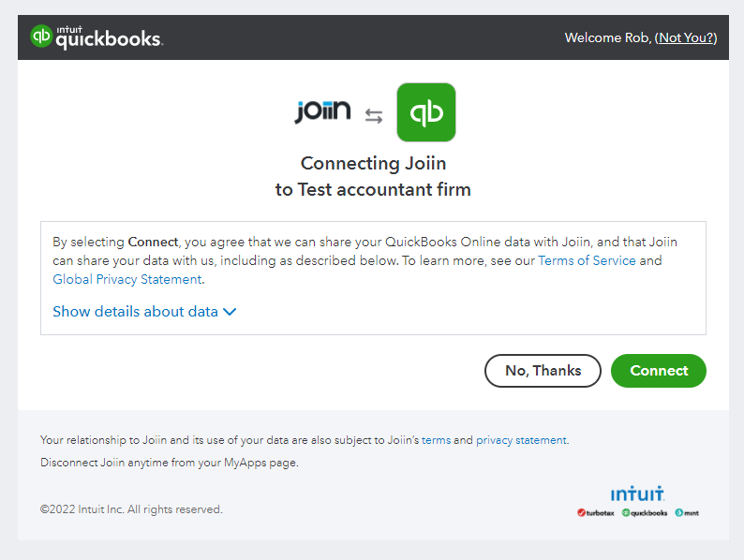Click the Intuit QuickBooks logo in header
The height and width of the screenshot is (560, 744).
(97, 37)
